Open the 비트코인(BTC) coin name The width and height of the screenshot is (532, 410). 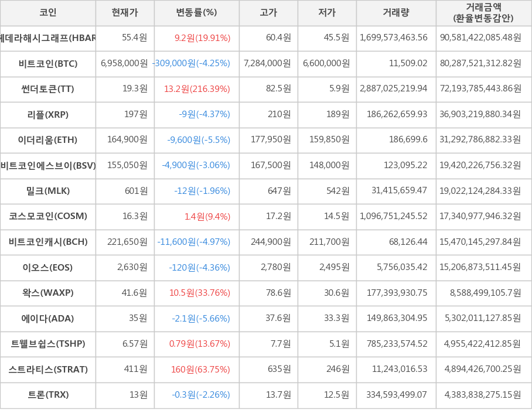(48, 63)
